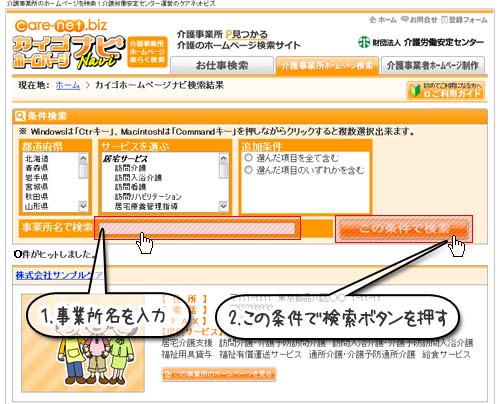Click prefecture list scroll down arrow

83,206
